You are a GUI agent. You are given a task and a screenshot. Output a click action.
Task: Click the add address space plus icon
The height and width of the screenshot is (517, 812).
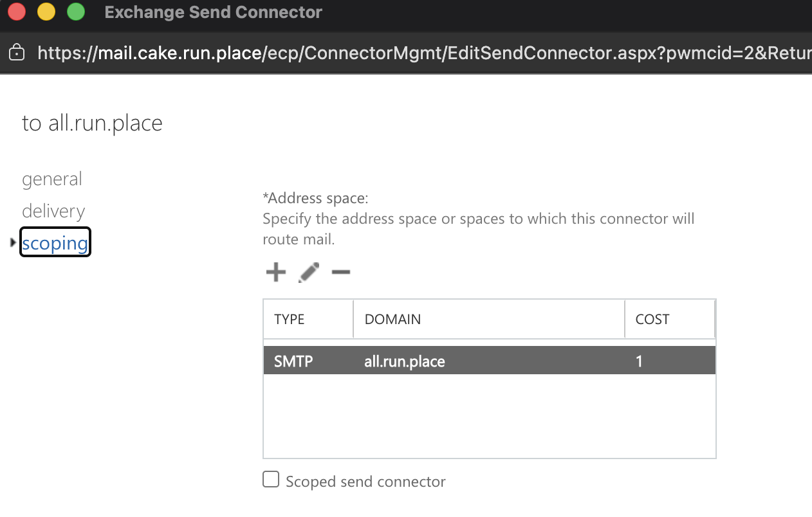pyautogui.click(x=275, y=273)
